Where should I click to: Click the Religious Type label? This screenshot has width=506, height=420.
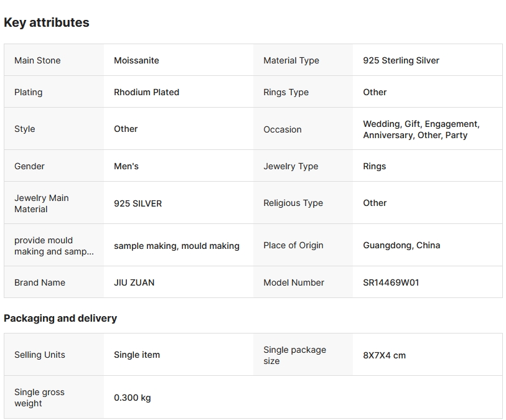(293, 203)
